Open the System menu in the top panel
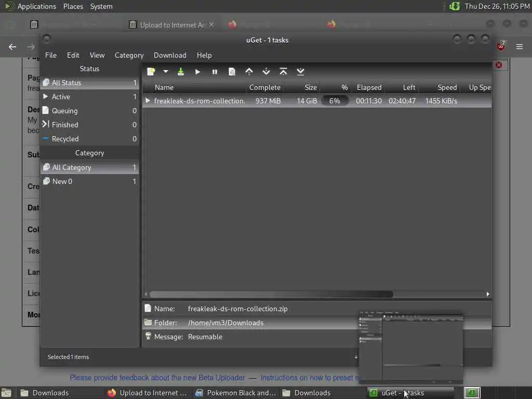This screenshot has width=532, height=399. click(x=101, y=6)
